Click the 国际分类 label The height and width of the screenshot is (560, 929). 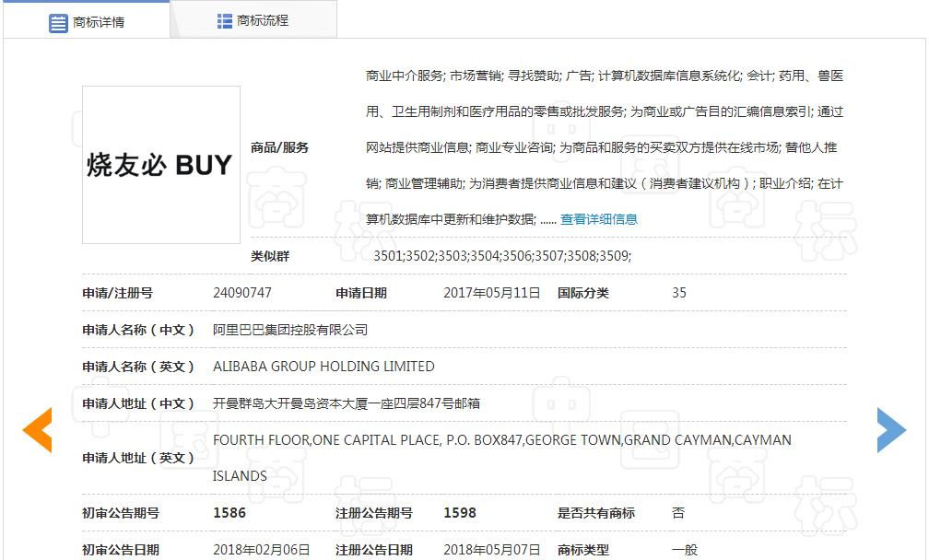pyautogui.click(x=583, y=293)
